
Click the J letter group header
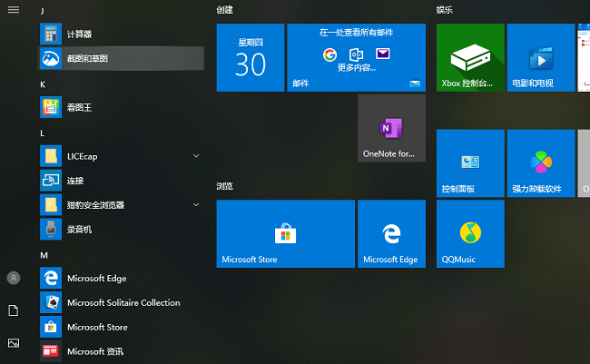[x=43, y=11]
